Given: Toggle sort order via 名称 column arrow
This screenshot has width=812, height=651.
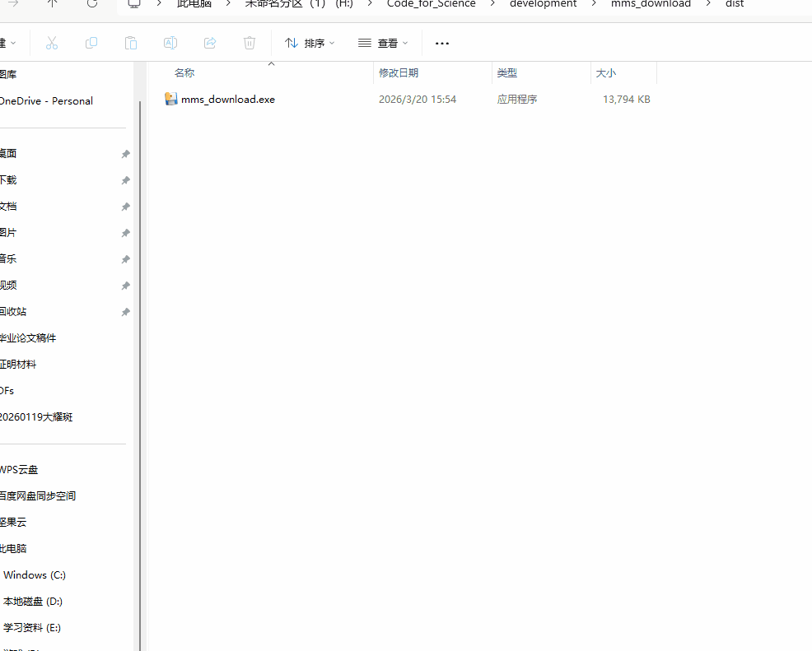Looking at the screenshot, I should coord(271,63).
